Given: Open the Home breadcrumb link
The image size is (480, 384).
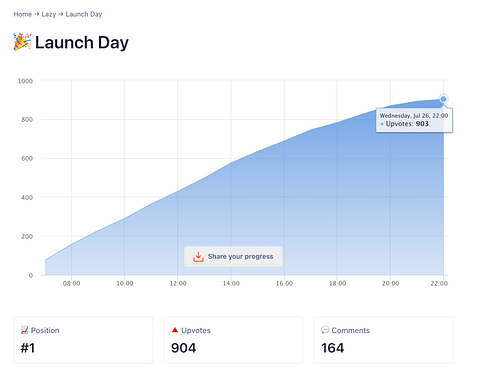Looking at the screenshot, I should pyautogui.click(x=23, y=14).
